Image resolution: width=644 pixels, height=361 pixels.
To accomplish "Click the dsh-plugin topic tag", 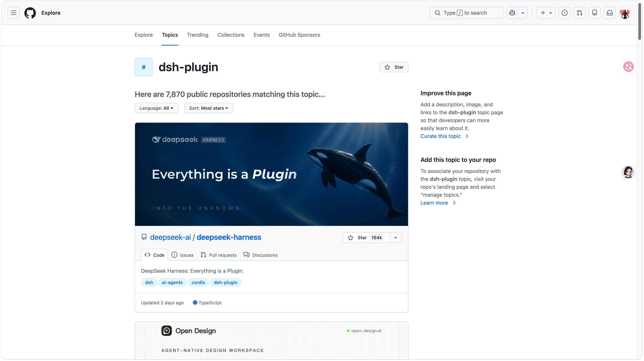I will pyautogui.click(x=226, y=282).
